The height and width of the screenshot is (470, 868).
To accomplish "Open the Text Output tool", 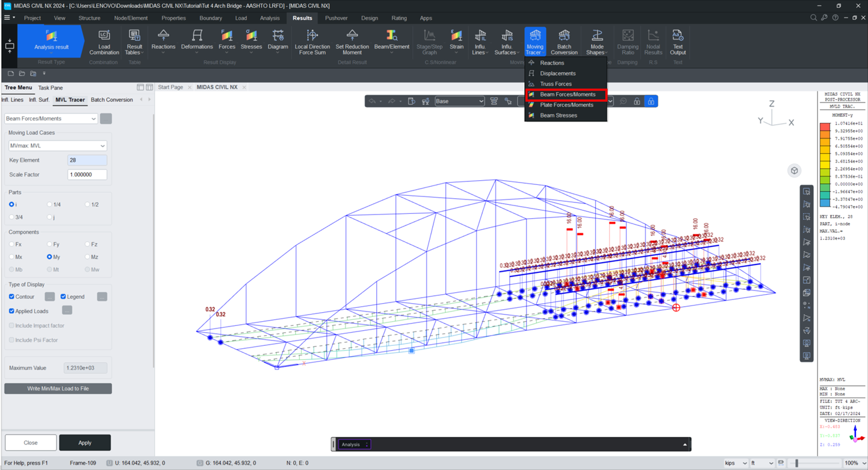I will pyautogui.click(x=678, y=42).
